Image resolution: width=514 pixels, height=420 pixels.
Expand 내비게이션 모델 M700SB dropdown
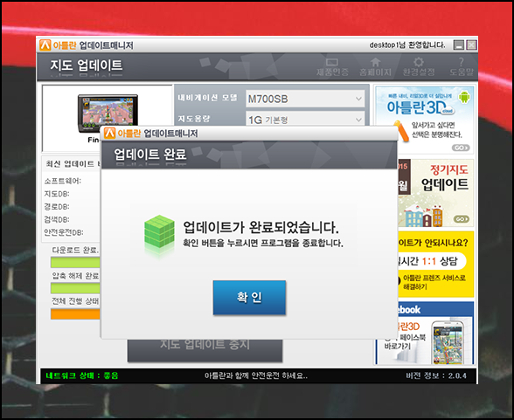[305, 99]
